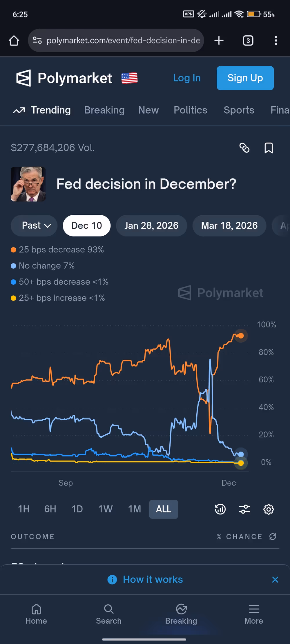Open chart settings gear icon
Viewport: 290px width, 644px height.
click(269, 509)
